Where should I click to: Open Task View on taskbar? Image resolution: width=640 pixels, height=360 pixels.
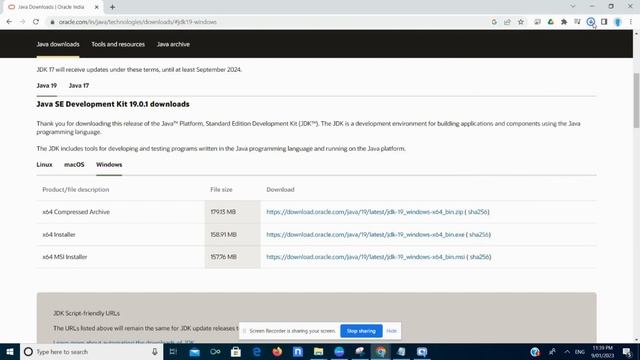173,351
